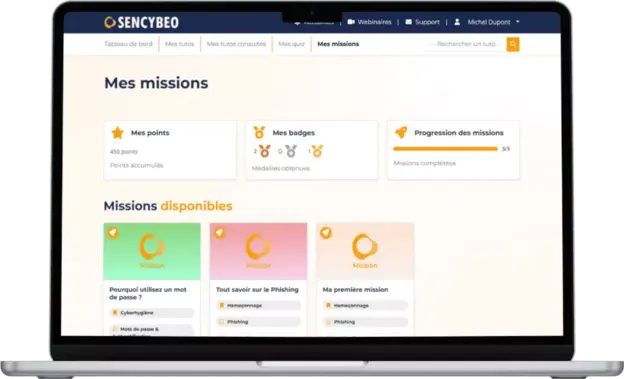The image size is (624, 379).
Task: Click rocket badge on Ma première mission card
Action: (326, 232)
